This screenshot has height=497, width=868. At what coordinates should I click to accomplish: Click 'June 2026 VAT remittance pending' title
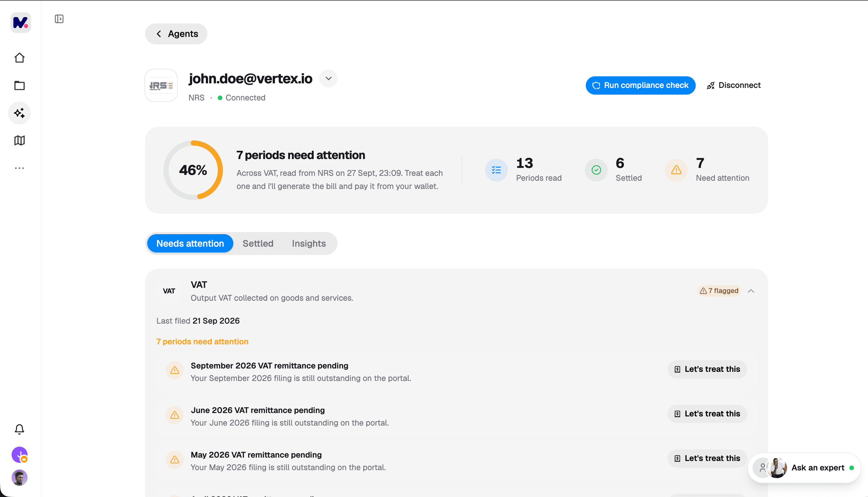point(258,410)
